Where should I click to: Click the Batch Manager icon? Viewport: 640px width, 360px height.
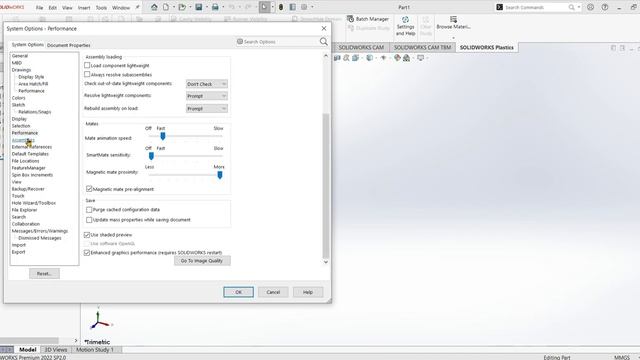(x=350, y=19)
